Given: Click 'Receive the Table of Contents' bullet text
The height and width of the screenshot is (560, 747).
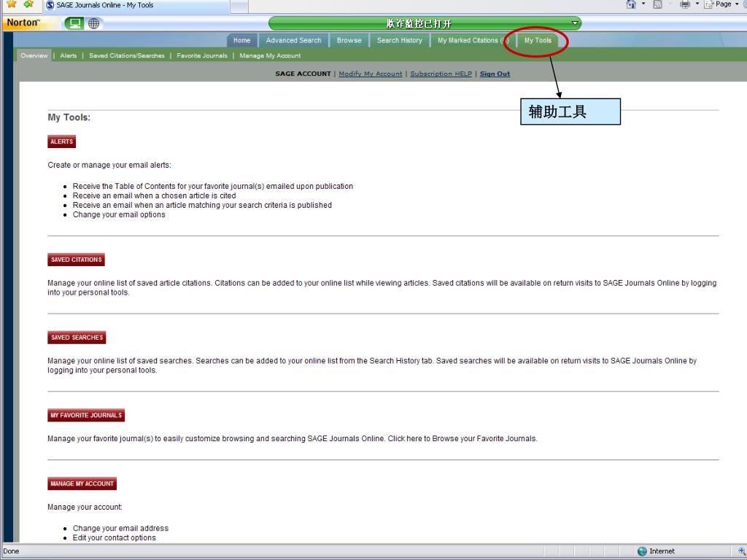Looking at the screenshot, I should [213, 186].
